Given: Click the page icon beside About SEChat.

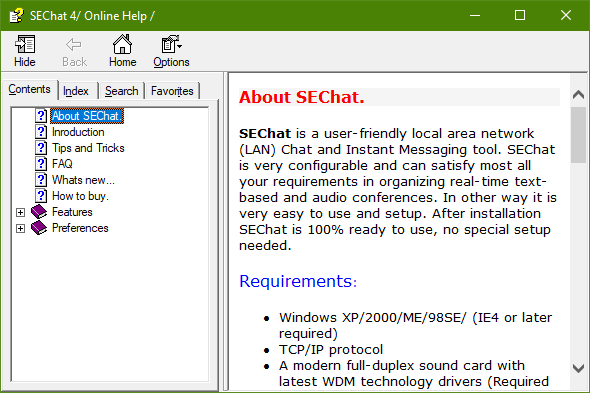Looking at the screenshot, I should point(41,116).
